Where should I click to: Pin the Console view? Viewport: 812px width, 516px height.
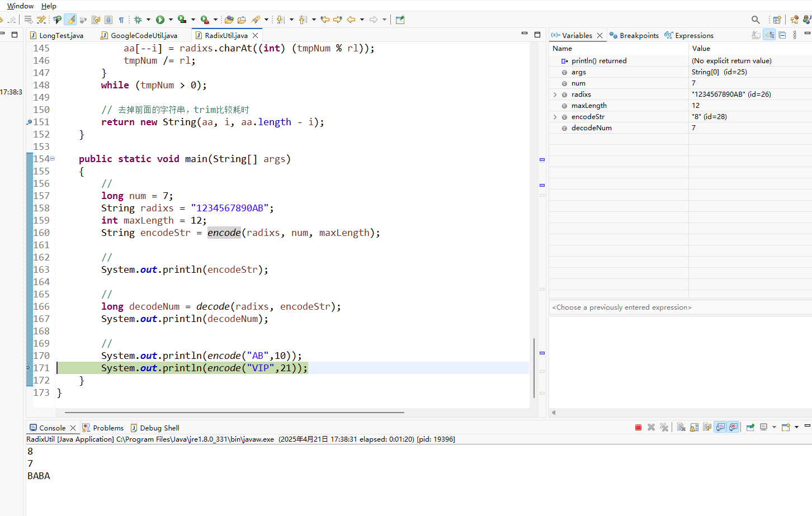750,427
